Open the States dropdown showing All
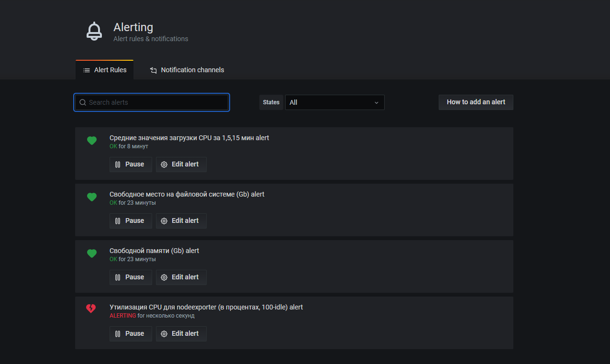The image size is (610, 364). click(335, 102)
